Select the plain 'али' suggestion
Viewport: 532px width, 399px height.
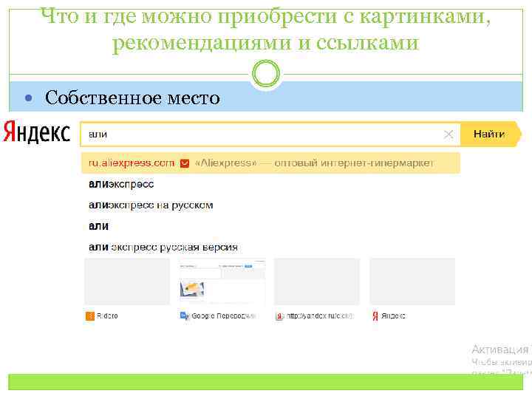pyautogui.click(x=98, y=226)
